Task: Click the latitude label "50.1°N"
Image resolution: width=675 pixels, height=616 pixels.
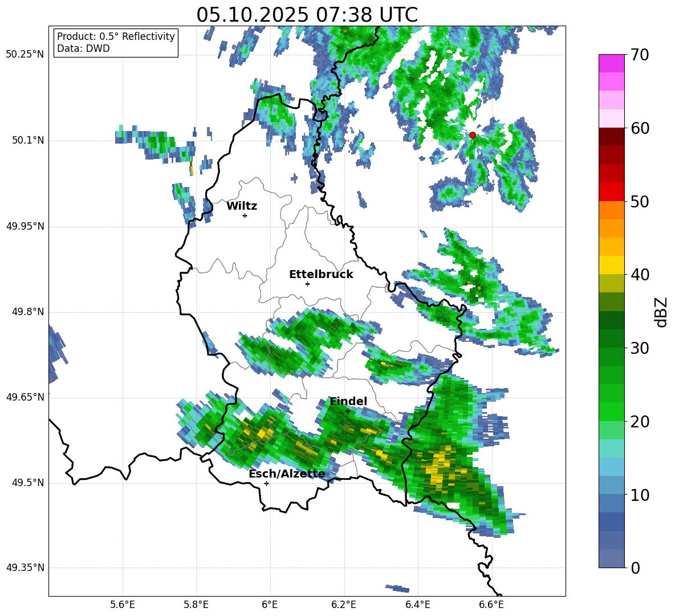Action: point(29,140)
